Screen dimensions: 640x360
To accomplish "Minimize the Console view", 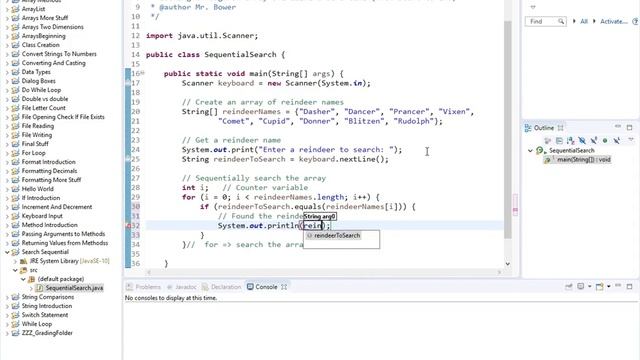I will [618, 286].
